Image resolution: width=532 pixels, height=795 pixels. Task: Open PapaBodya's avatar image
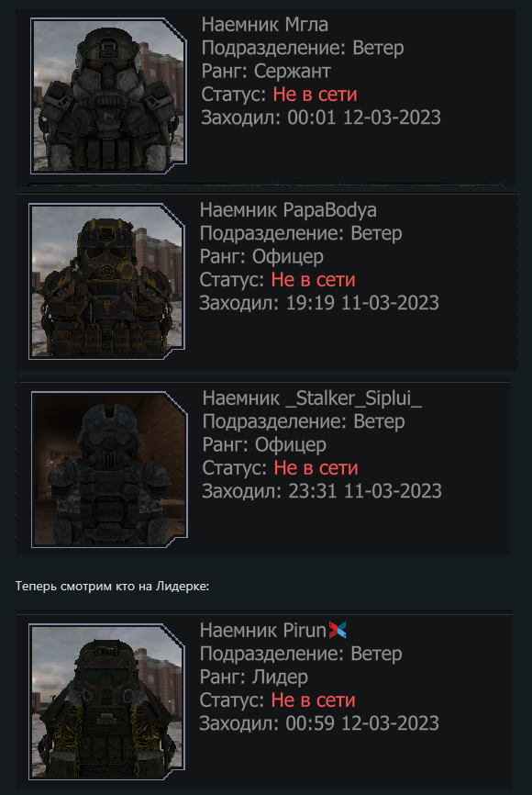click(106, 282)
